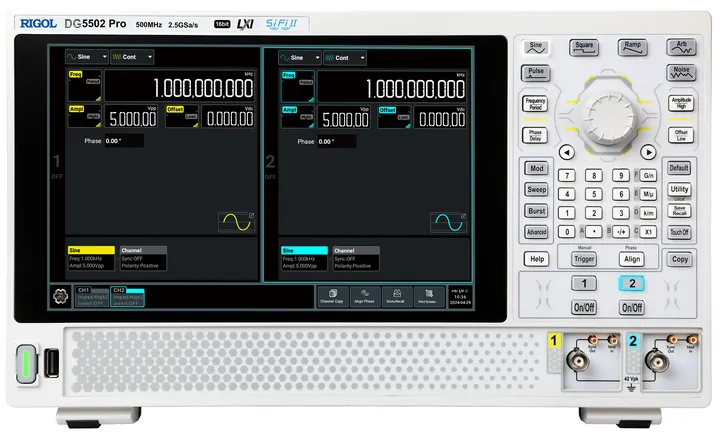Open the yellow CH1 waveform preview
This screenshot has width=720, height=437.
(236, 223)
